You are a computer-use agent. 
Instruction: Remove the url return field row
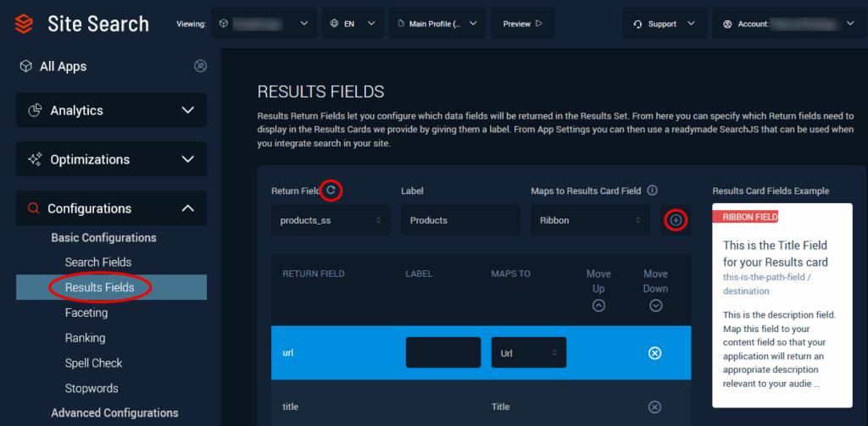pyautogui.click(x=654, y=352)
